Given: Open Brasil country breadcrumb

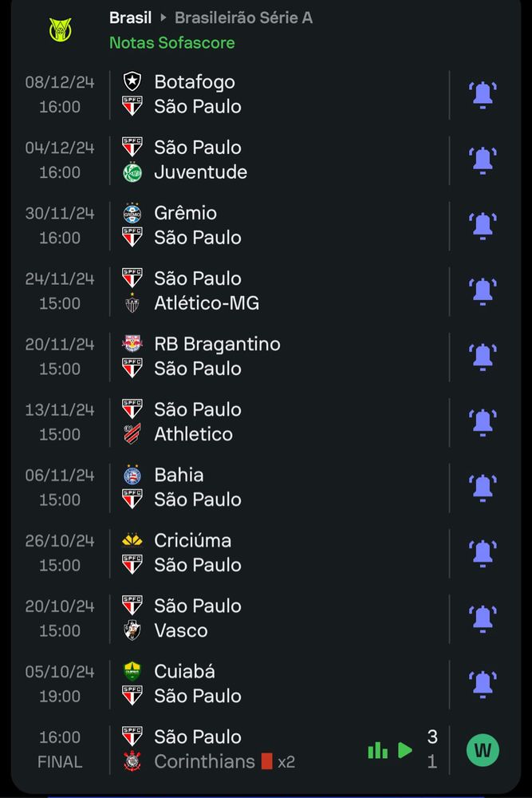Looking at the screenshot, I should 130,18.
